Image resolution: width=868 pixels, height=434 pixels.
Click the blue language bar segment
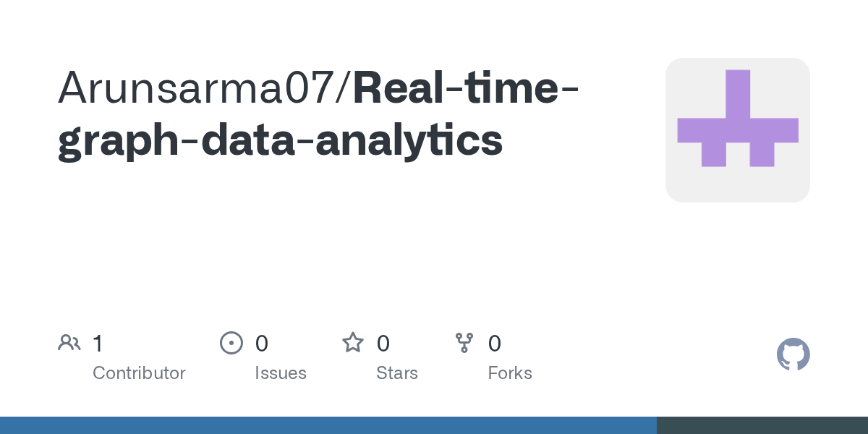(x=325, y=425)
